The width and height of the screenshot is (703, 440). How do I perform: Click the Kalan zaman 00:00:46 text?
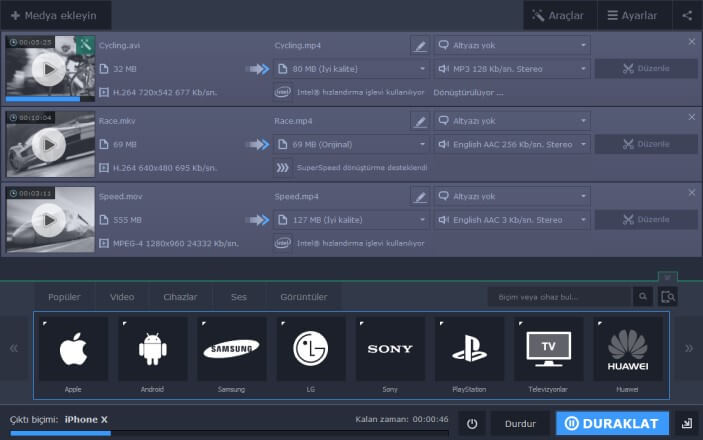(402, 419)
